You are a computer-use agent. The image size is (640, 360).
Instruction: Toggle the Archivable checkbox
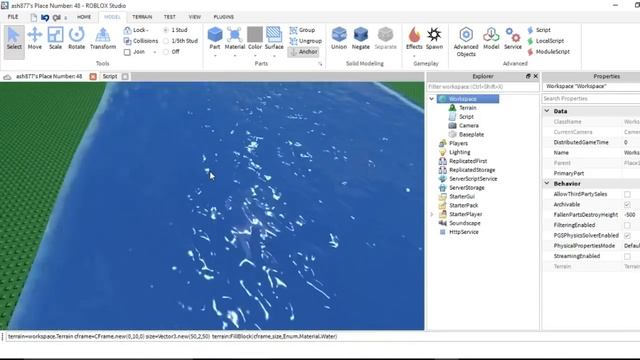coord(627,204)
